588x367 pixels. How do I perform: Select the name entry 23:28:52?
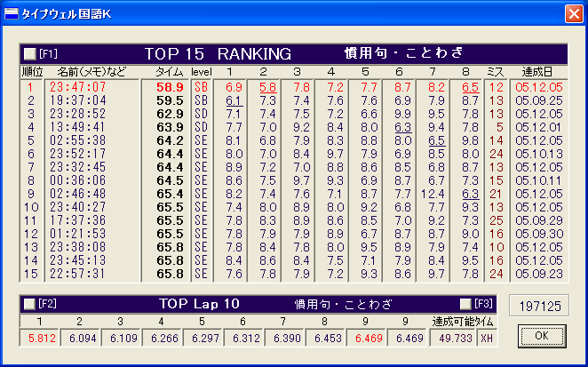pyautogui.click(x=78, y=114)
